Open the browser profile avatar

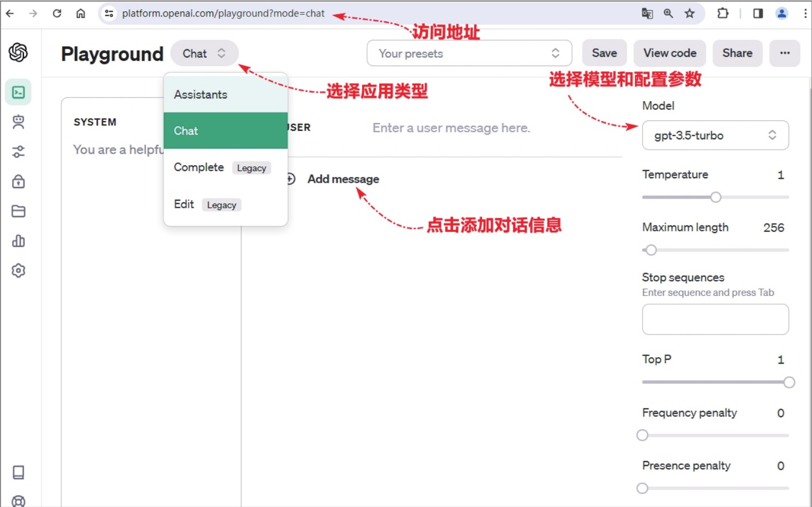click(x=782, y=13)
